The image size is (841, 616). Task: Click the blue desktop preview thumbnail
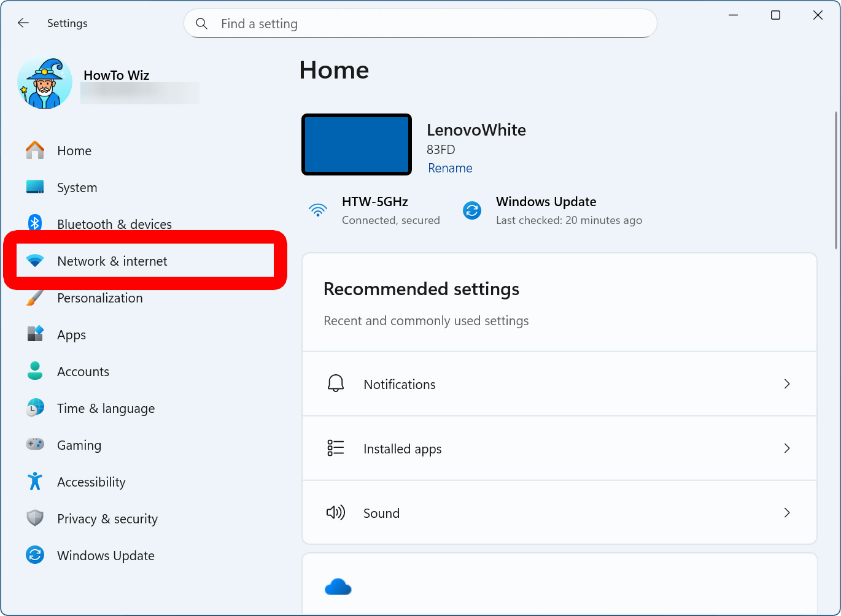(x=357, y=145)
